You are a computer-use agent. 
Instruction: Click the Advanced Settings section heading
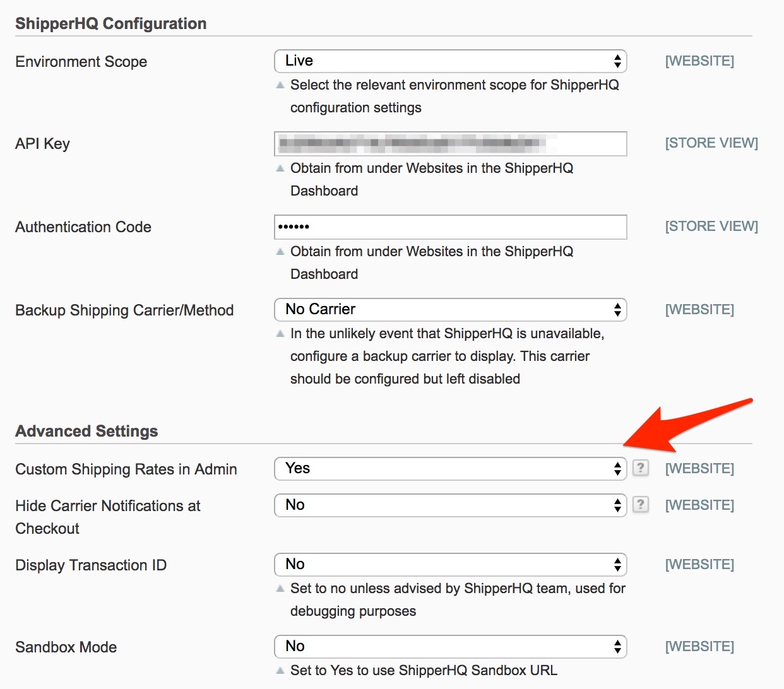point(86,432)
